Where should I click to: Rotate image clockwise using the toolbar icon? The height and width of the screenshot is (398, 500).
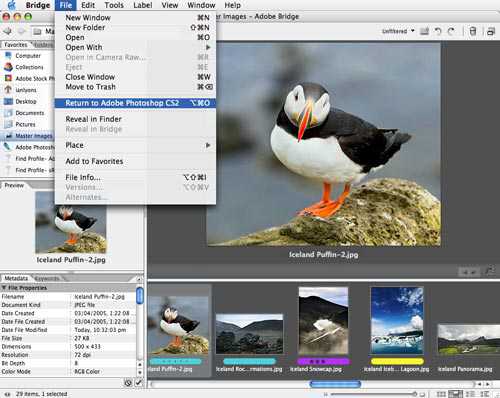pos(451,31)
